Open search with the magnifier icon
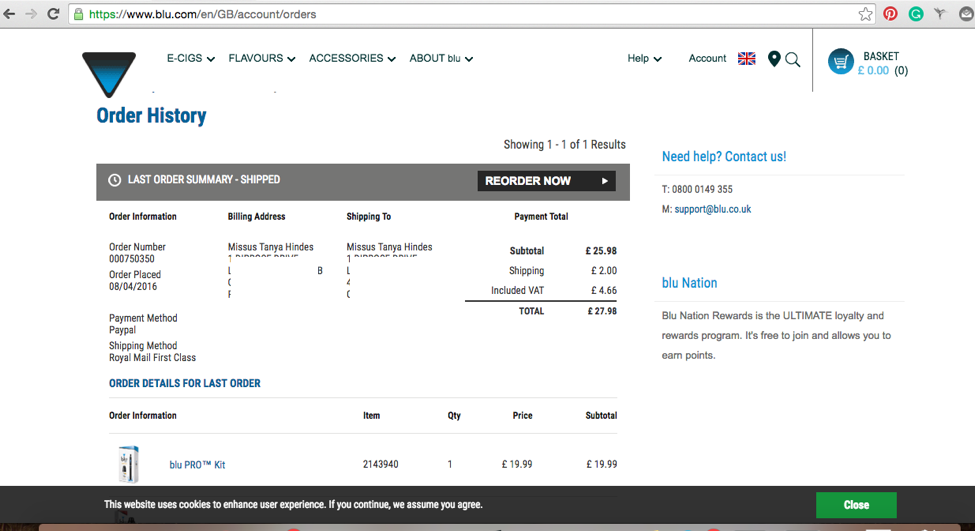This screenshot has width=975, height=531. (x=792, y=60)
